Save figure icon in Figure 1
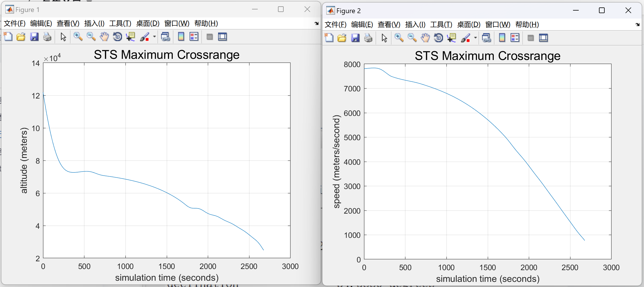Image resolution: width=644 pixels, height=287 pixels. (34, 37)
